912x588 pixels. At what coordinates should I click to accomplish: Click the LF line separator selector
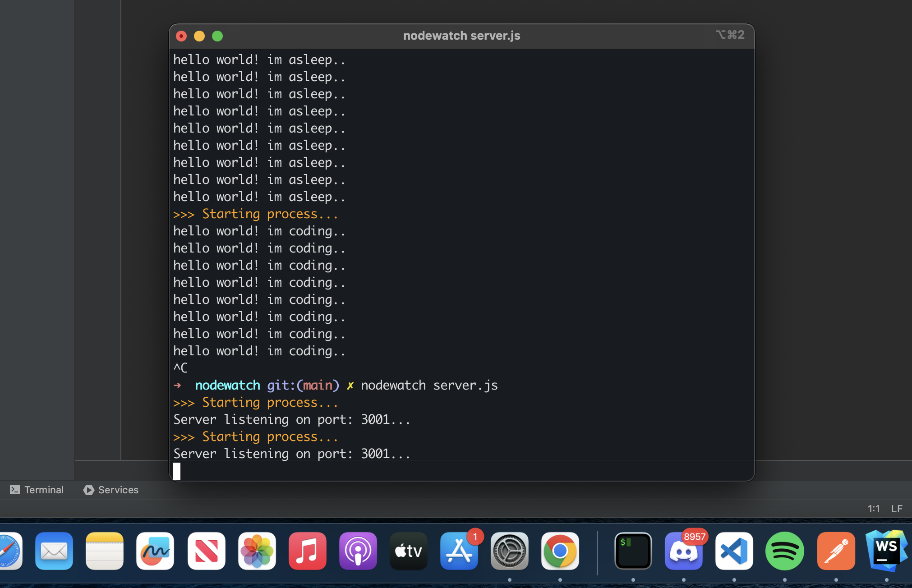(x=897, y=509)
